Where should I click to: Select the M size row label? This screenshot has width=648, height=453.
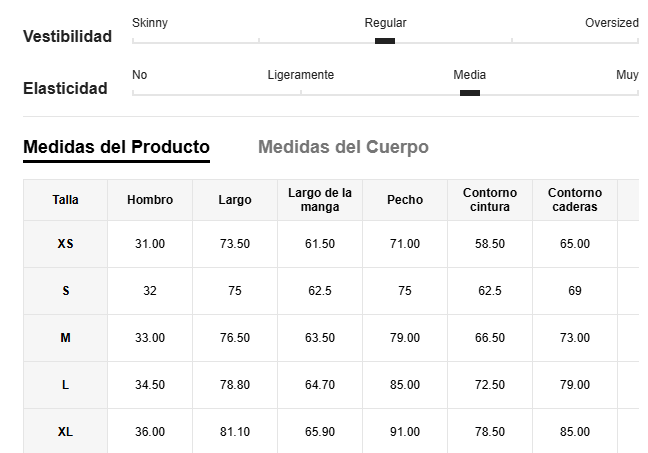point(65,338)
